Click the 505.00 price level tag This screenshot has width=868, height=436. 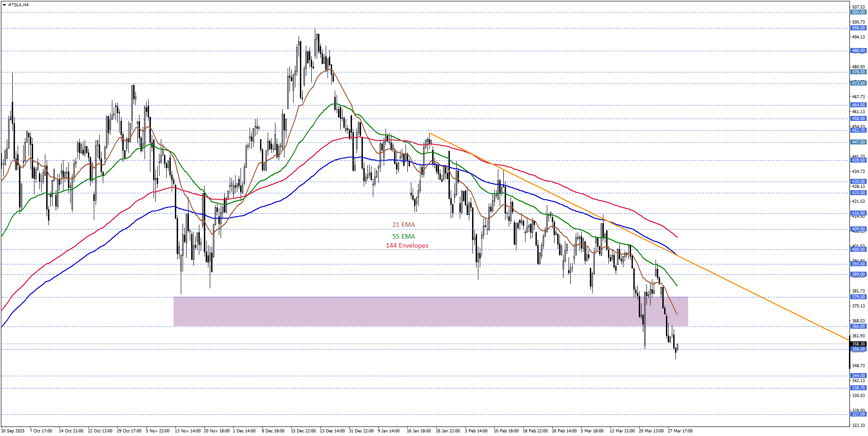pyautogui.click(x=858, y=12)
